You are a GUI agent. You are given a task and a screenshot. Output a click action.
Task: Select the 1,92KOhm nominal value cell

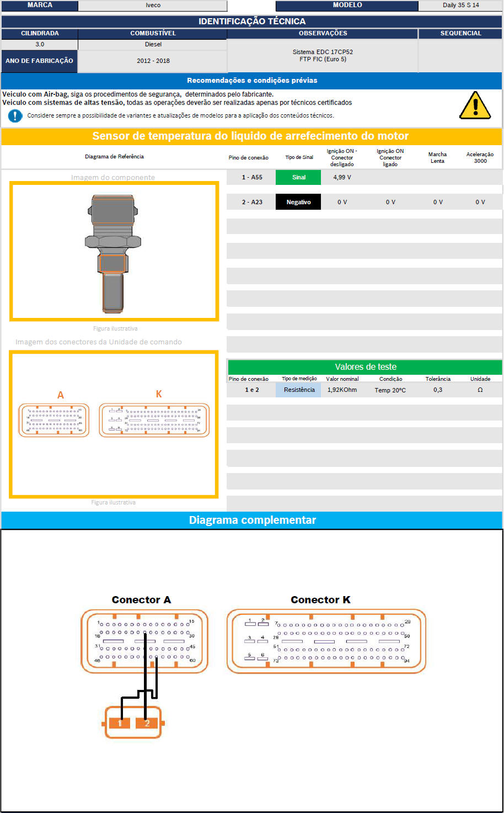pos(342,390)
